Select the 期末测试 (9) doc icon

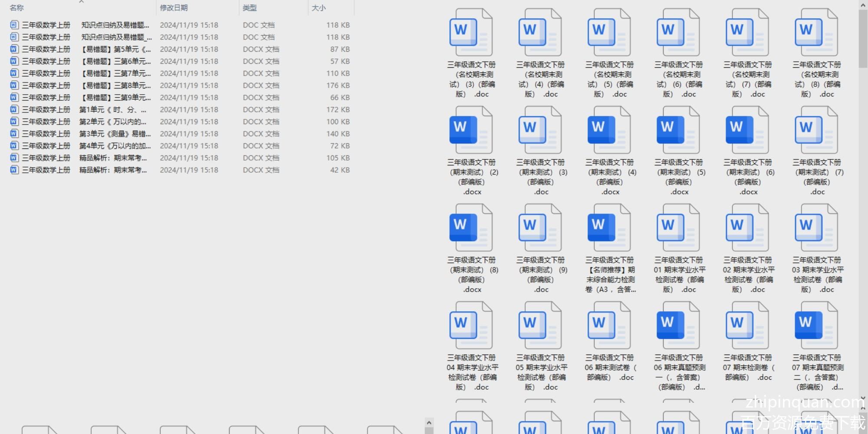click(540, 228)
